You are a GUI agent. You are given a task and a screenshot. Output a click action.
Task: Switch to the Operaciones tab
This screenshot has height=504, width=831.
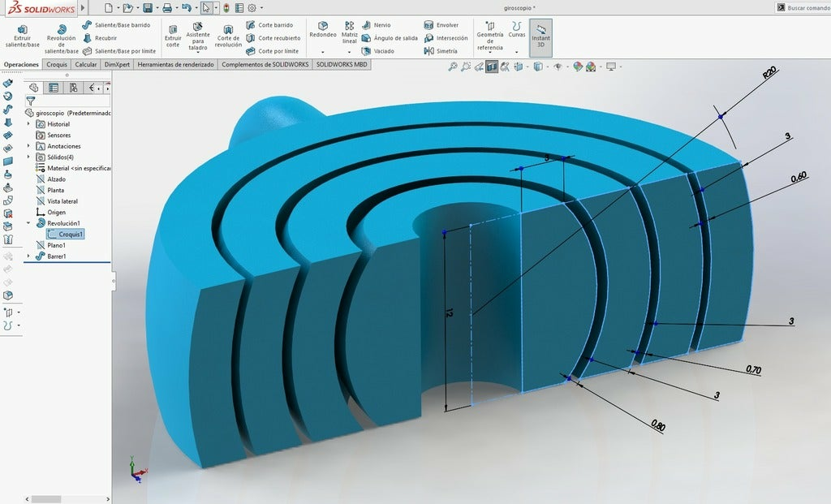(x=21, y=65)
